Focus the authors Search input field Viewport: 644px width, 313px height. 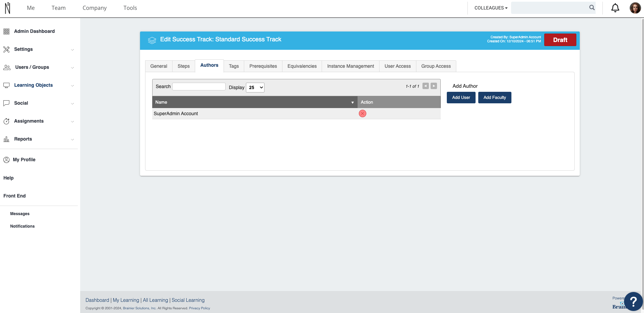click(199, 86)
